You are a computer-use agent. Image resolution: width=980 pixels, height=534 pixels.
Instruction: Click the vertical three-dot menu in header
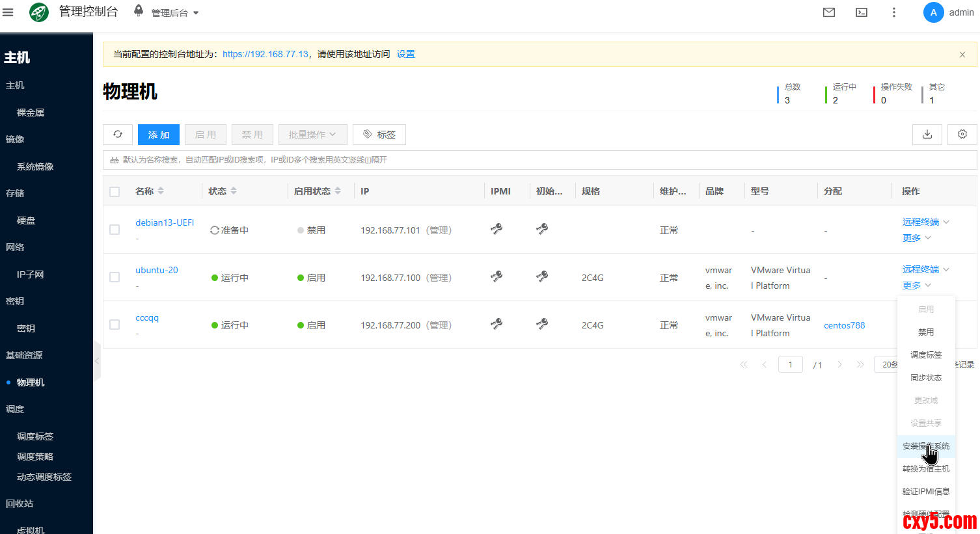pyautogui.click(x=894, y=12)
